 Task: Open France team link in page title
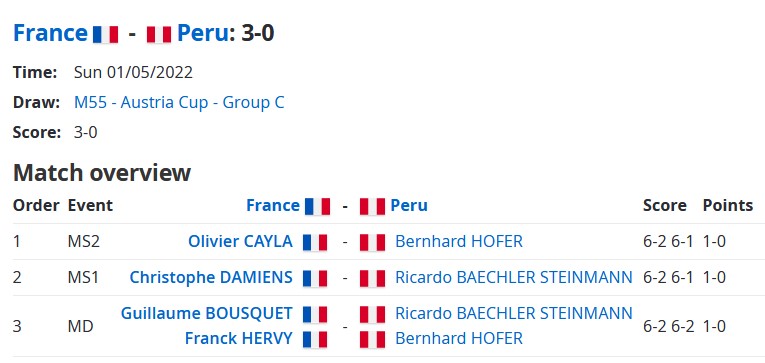coord(50,33)
